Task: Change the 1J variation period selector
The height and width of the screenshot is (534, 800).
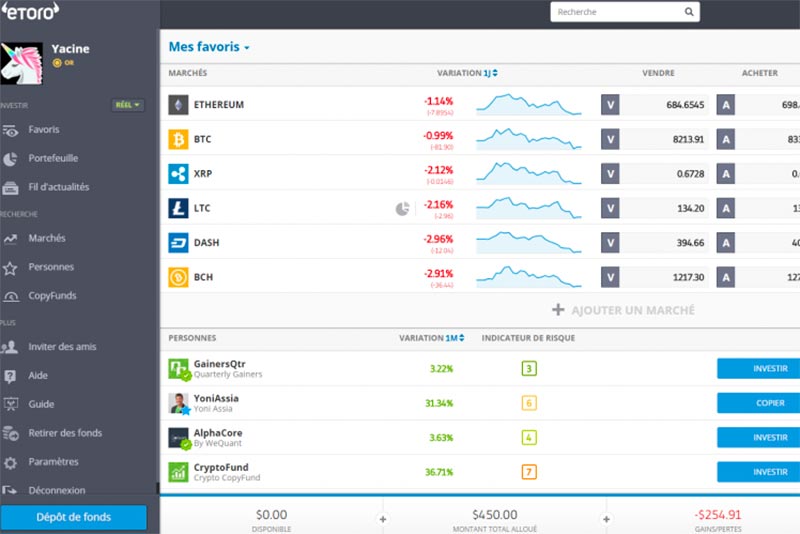Action: [490, 73]
